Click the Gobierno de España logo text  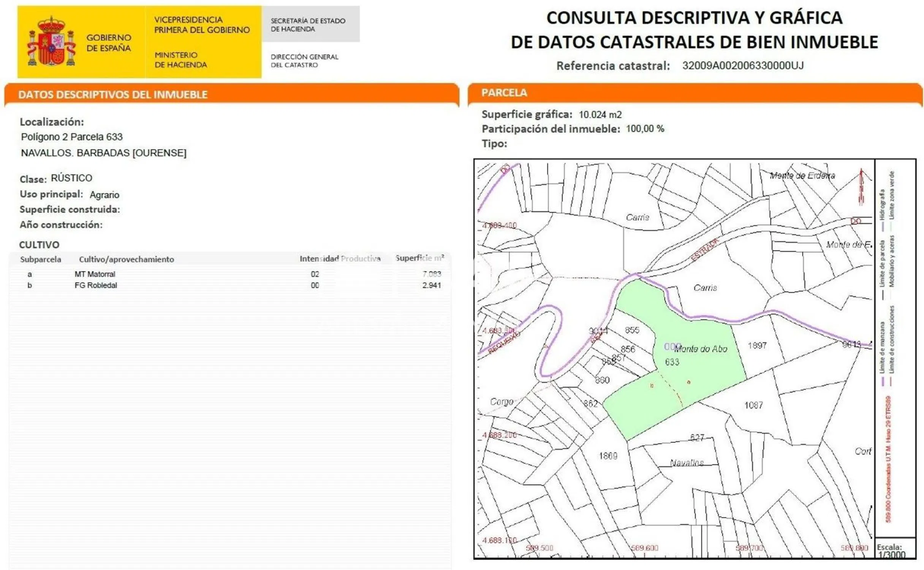point(109,43)
